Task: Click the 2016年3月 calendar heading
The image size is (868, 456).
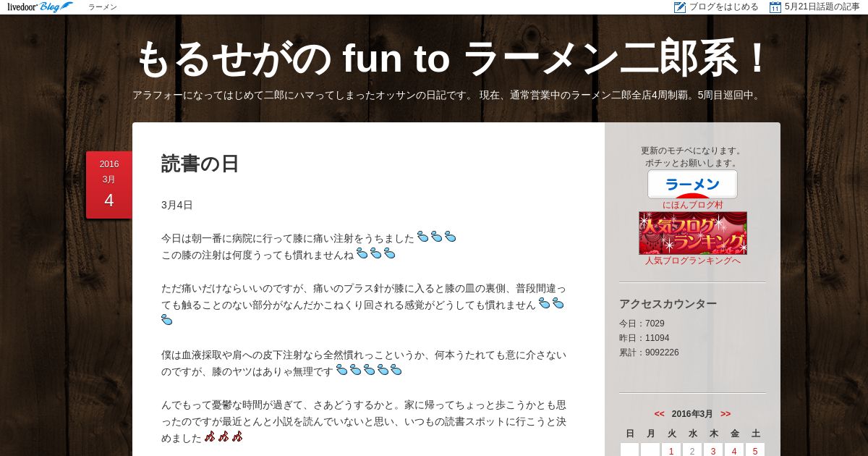Action: (x=692, y=414)
